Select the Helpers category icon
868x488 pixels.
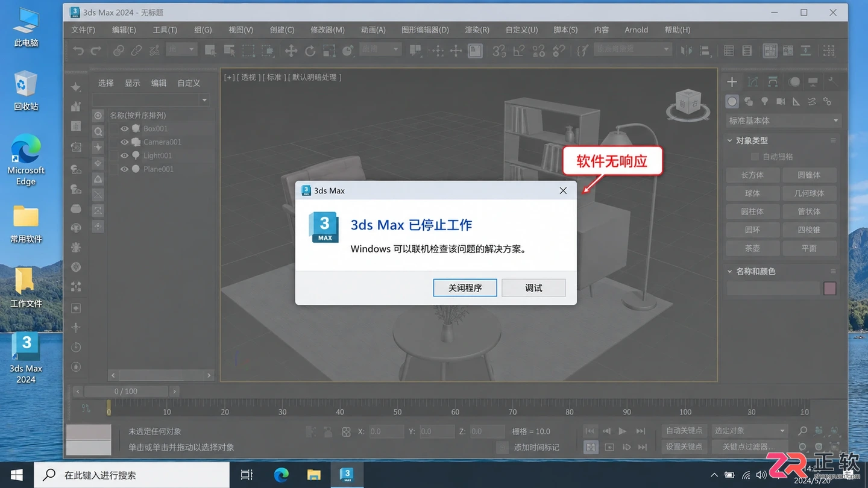(796, 101)
